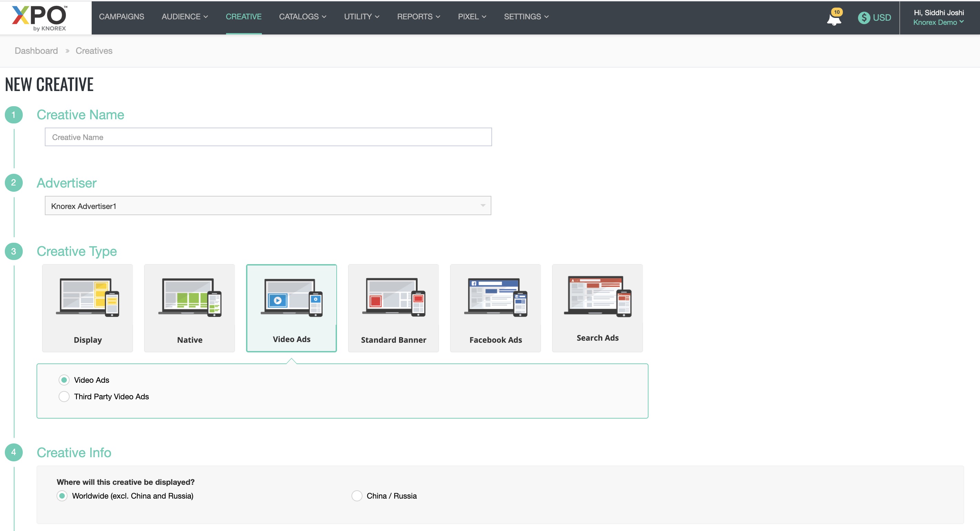The width and height of the screenshot is (980, 531).
Task: Pick the Standard Banner creative type icon
Action: click(394, 298)
